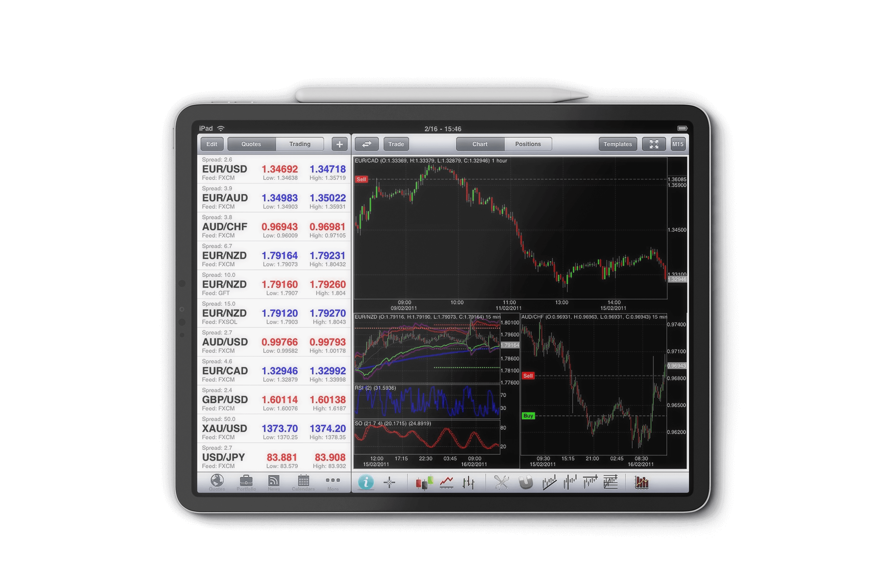882x588 pixels.
Task: Click the Edit button
Action: coord(212,144)
